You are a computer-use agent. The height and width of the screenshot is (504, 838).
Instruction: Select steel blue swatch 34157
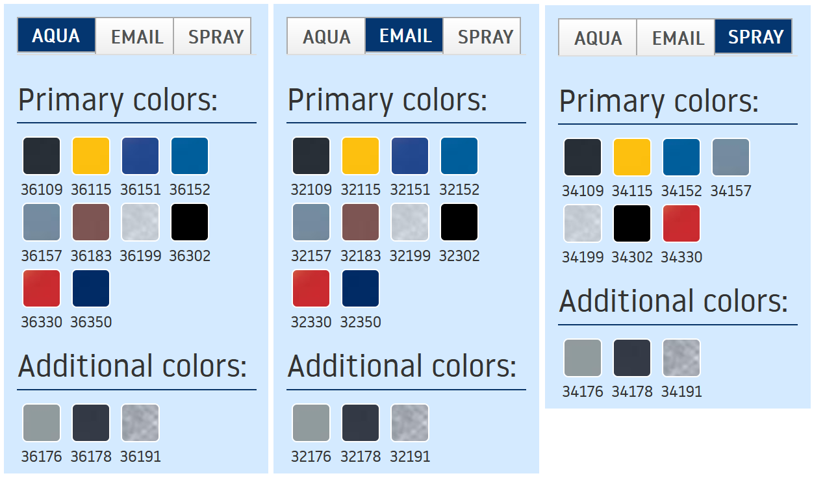click(x=731, y=157)
